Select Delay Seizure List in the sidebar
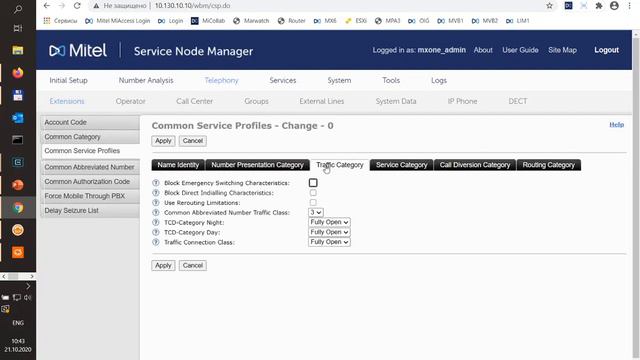 coord(90,211)
